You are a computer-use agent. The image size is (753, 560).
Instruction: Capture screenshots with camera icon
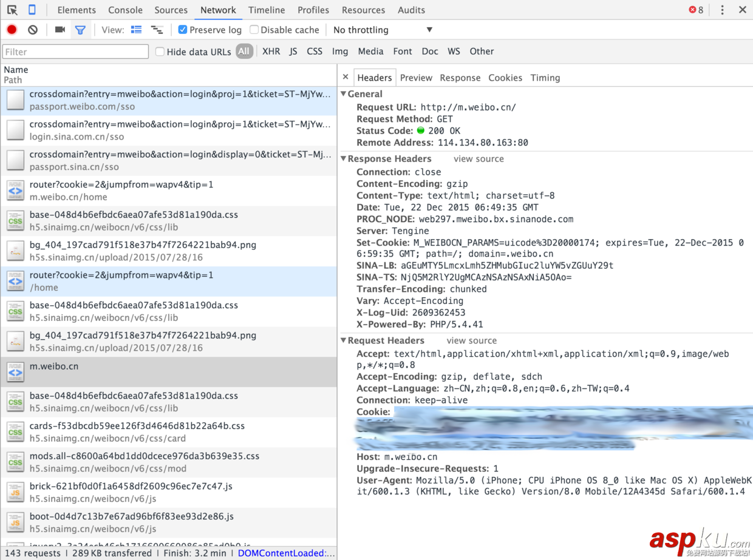click(60, 30)
